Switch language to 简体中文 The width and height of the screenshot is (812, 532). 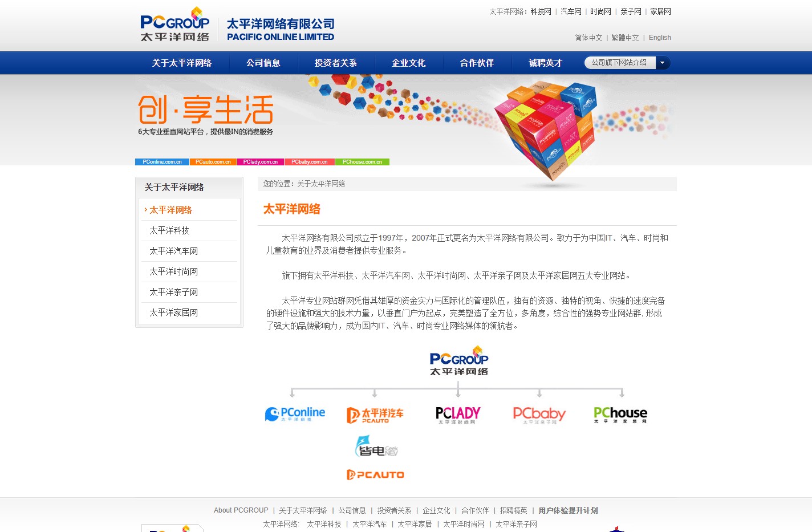coord(589,38)
